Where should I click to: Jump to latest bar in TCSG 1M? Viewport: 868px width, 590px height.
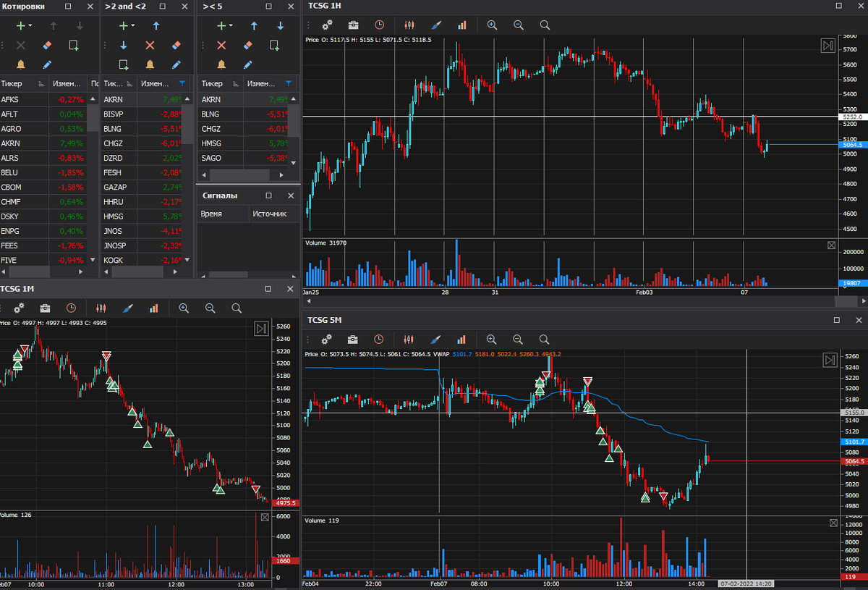[261, 329]
